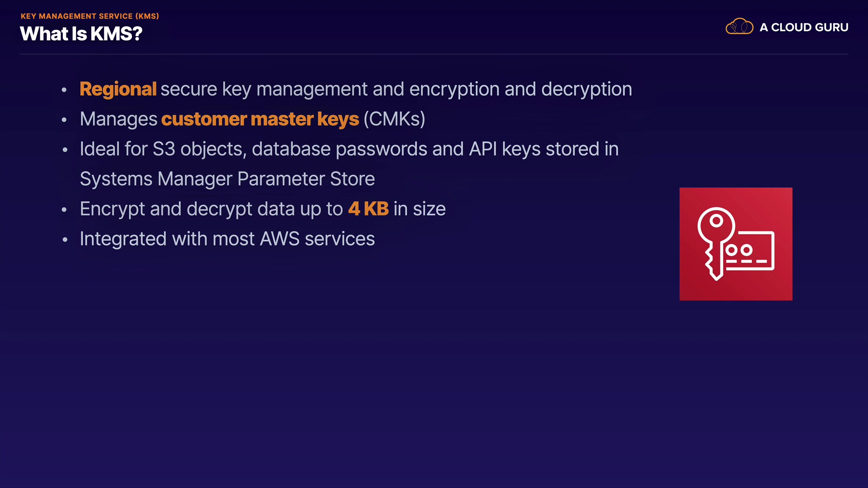Click the highlighted "4 KB" size text
This screenshot has width=868, height=488.
[368, 209]
